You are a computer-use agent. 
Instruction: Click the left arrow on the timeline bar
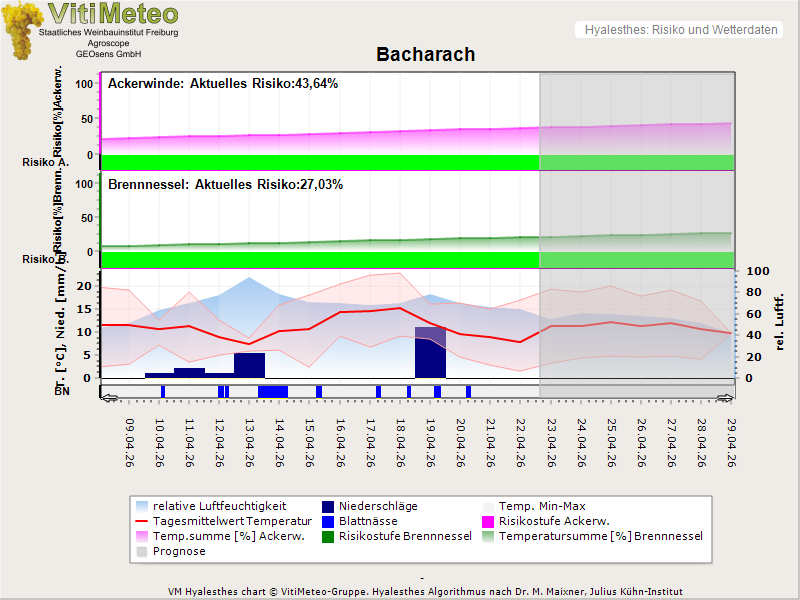pyautogui.click(x=108, y=398)
